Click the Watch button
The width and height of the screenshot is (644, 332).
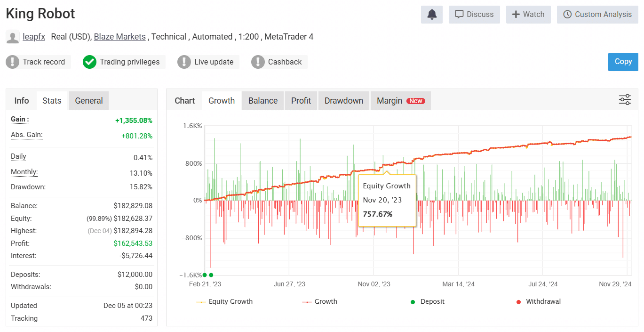pos(528,15)
